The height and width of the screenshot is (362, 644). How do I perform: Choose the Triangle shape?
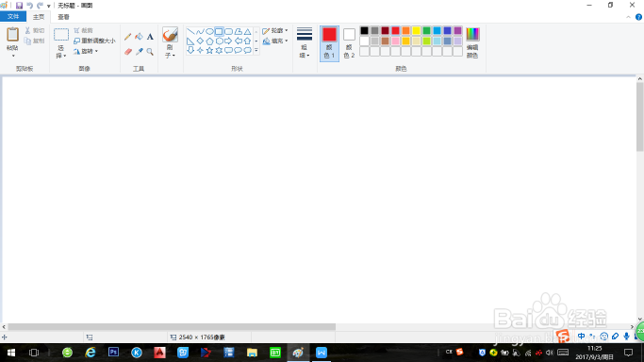point(247,32)
